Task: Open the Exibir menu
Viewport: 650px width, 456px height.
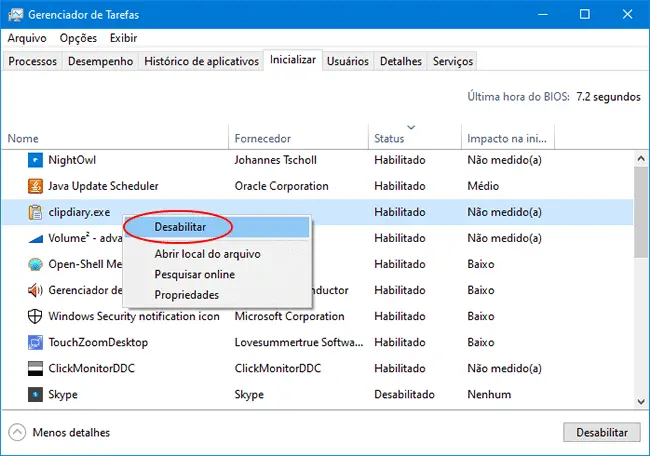Action: click(x=123, y=38)
